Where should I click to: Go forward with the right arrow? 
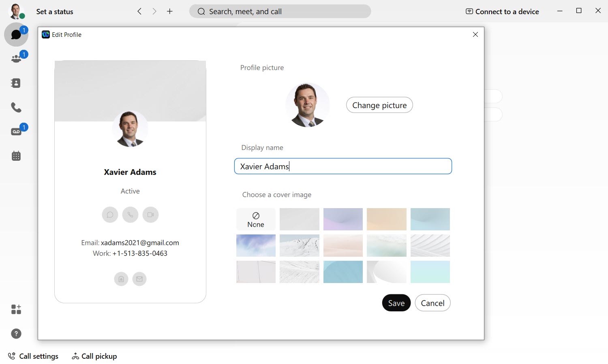tap(154, 11)
